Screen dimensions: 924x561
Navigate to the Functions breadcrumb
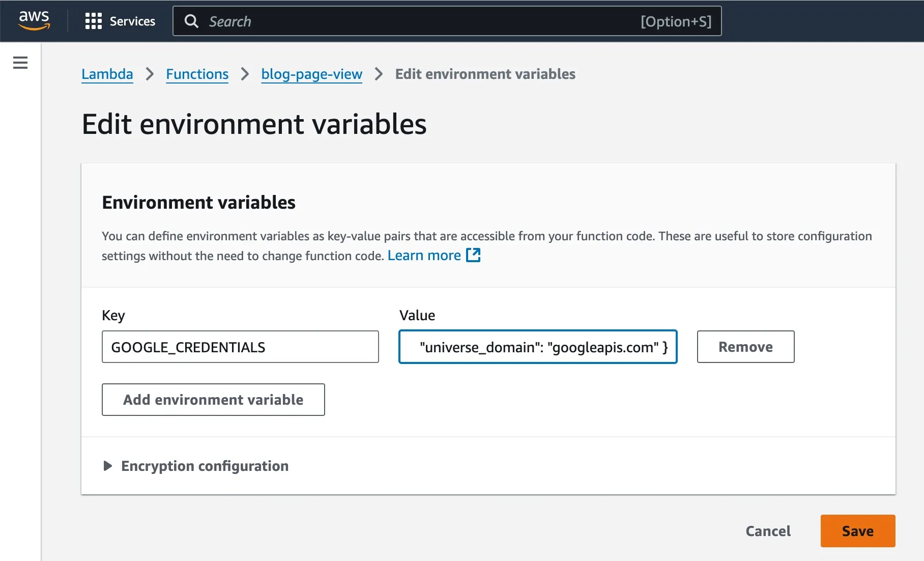click(x=197, y=74)
